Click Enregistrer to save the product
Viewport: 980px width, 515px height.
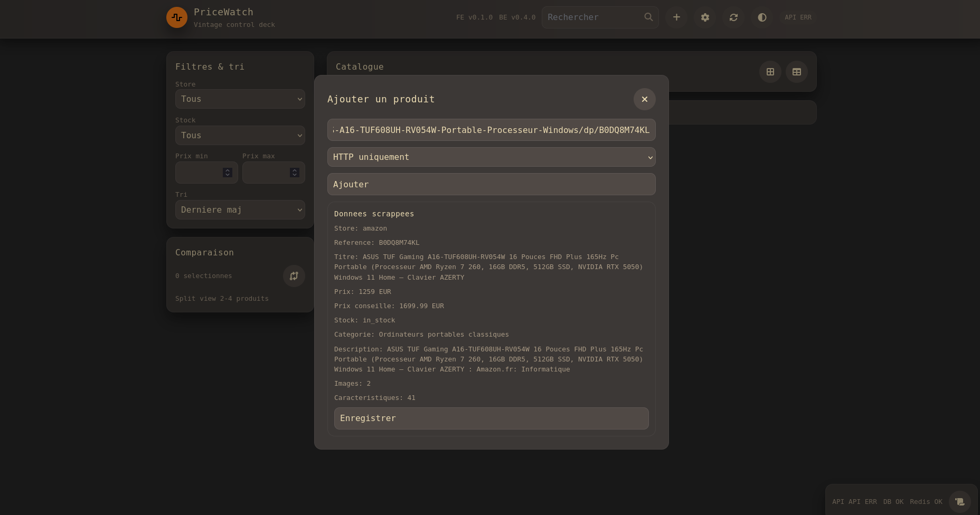491,418
